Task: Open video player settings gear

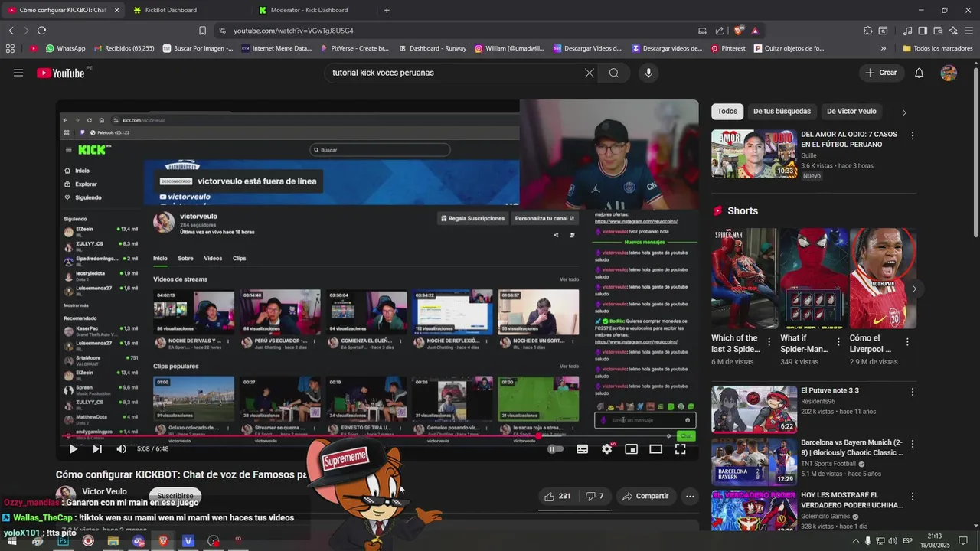Action: click(x=607, y=449)
